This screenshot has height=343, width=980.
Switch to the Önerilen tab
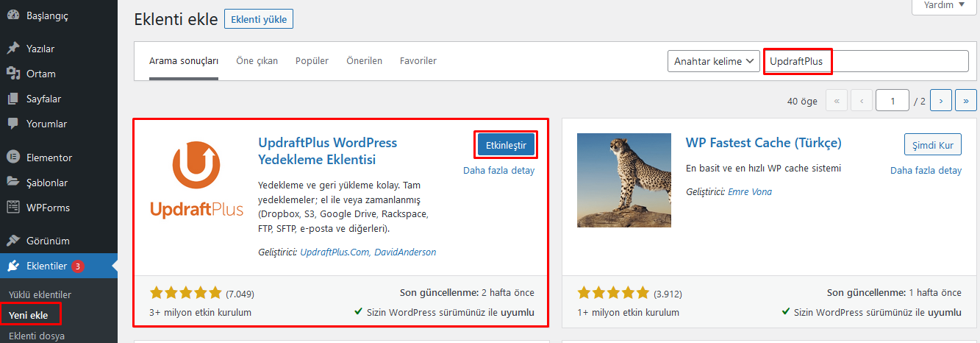coord(365,61)
